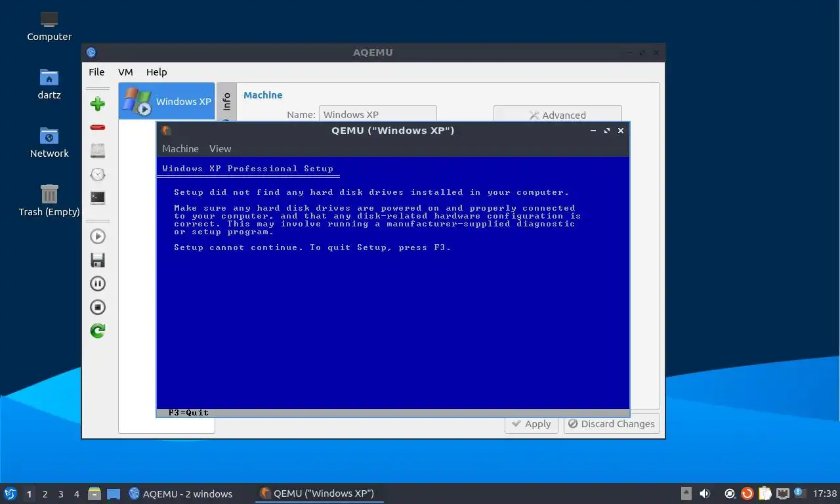Select the Info vertical tab in AQEMU

(x=226, y=102)
